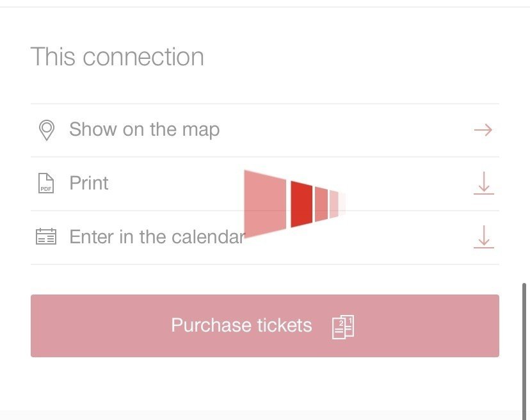Click the Show on the map row

tap(265, 130)
